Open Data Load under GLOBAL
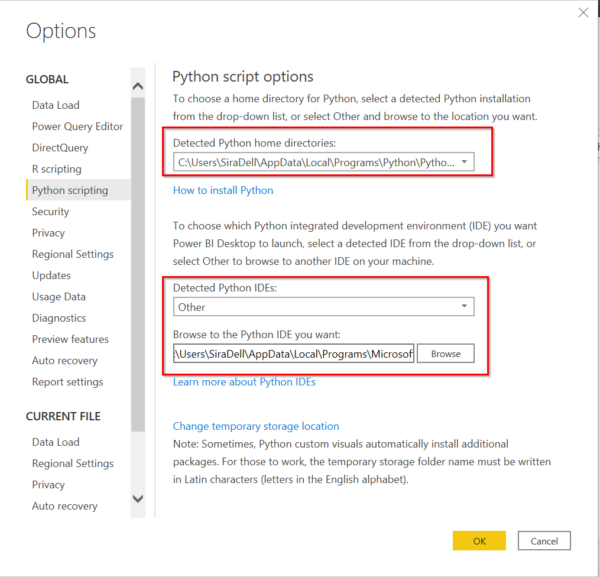Screen dimensions: 600x577 click(x=55, y=105)
